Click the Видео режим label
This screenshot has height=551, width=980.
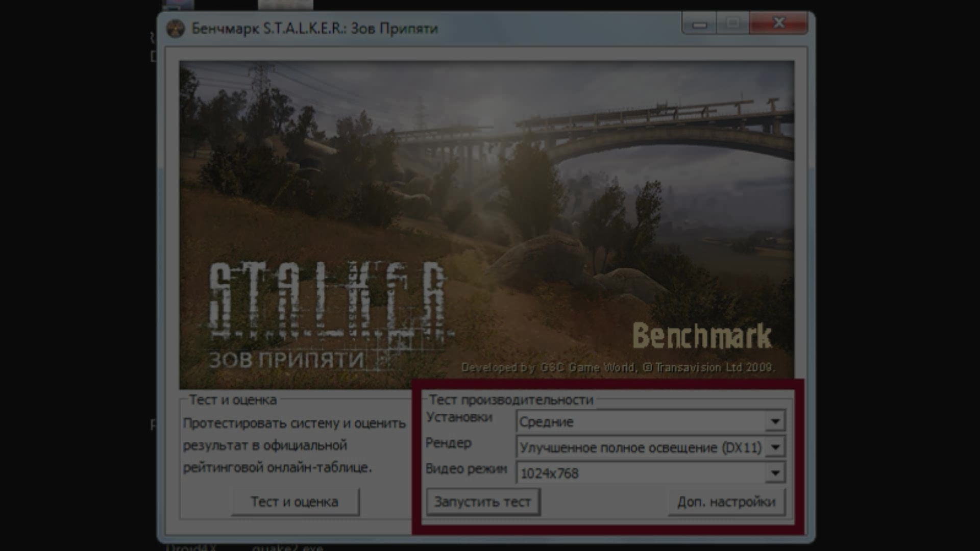click(467, 468)
